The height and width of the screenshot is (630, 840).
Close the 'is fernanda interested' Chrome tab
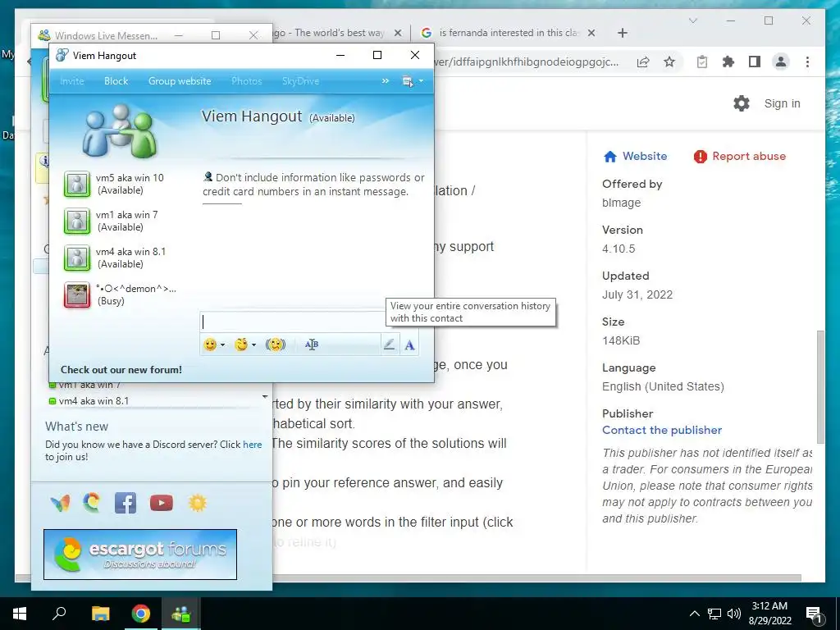(591, 33)
